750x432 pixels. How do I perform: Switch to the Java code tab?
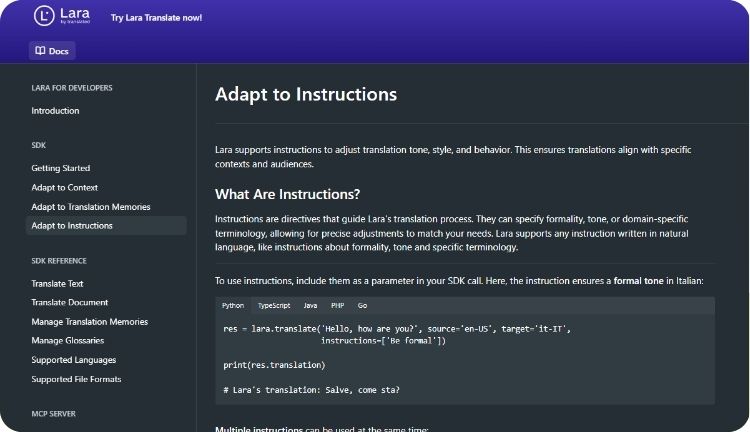(x=310, y=305)
